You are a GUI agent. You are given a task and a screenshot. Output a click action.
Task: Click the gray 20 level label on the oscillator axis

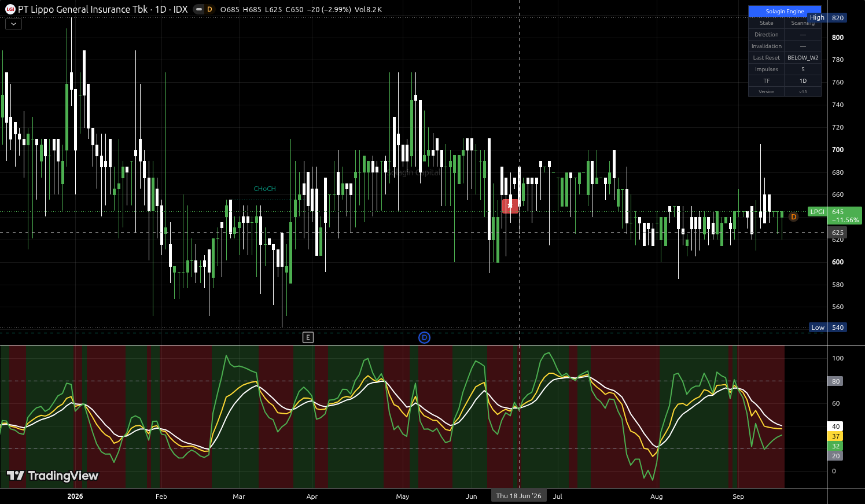click(835, 456)
